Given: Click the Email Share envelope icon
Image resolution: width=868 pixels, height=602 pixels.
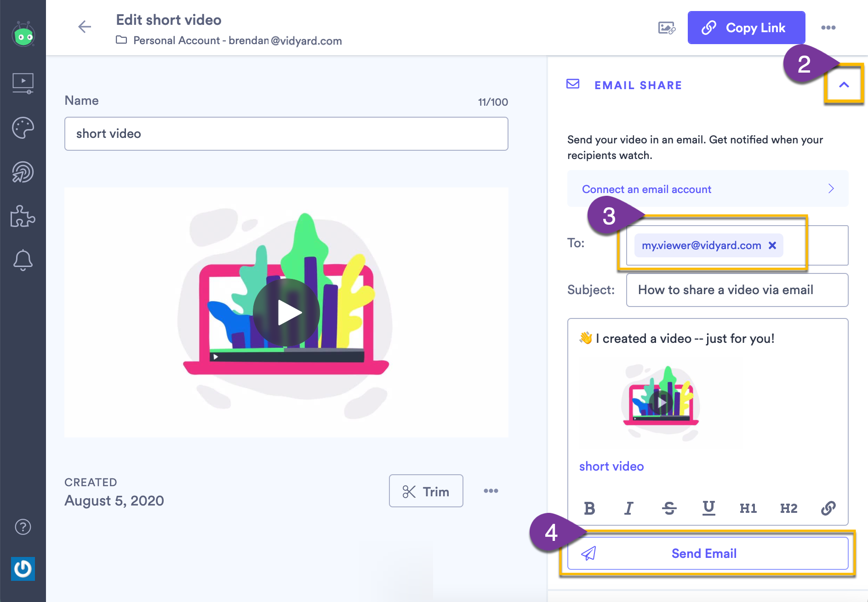Looking at the screenshot, I should pos(573,84).
